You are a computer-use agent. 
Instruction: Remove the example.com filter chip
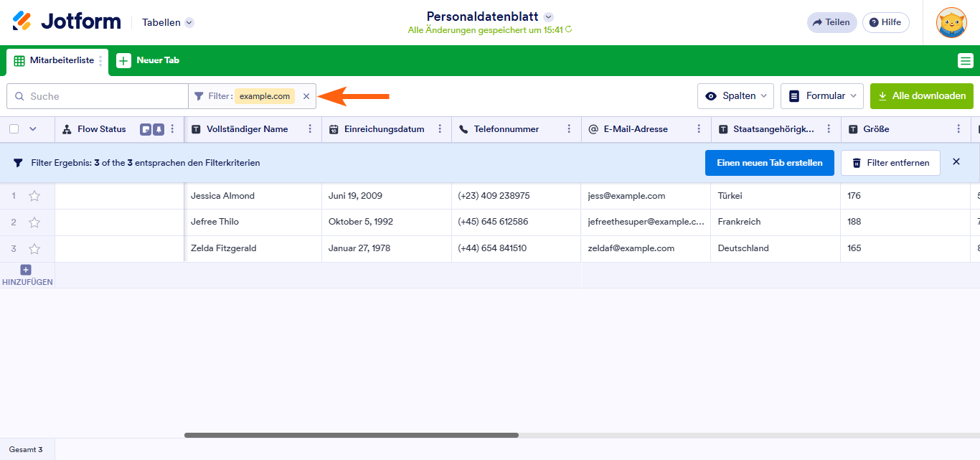coord(306,96)
